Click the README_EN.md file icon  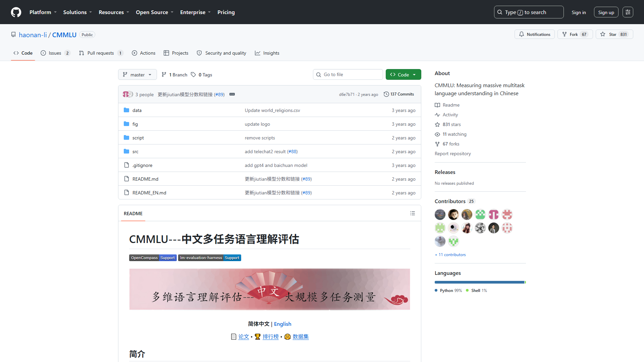(126, 192)
